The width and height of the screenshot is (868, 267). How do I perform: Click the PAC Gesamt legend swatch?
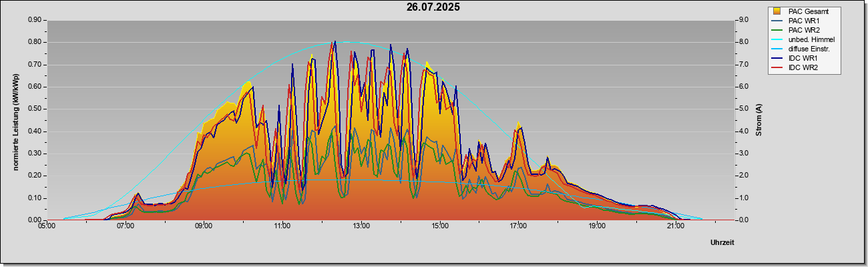[777, 11]
